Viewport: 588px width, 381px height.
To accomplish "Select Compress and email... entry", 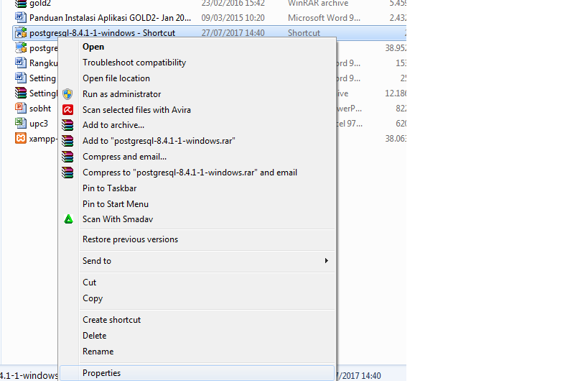I will pyautogui.click(x=197, y=157).
